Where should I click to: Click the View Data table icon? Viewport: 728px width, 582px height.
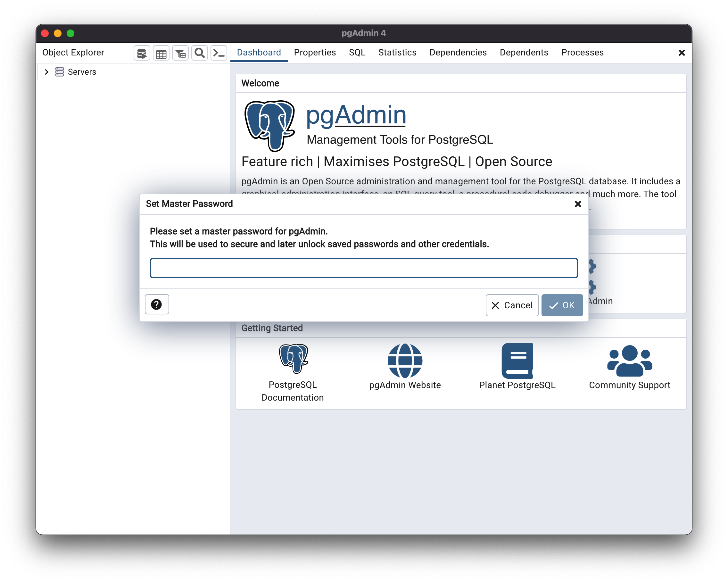pos(161,53)
